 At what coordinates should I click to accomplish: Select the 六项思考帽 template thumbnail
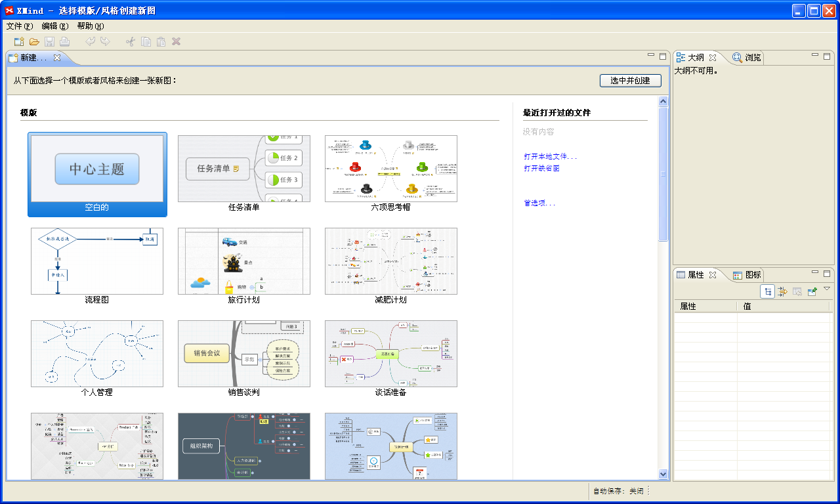click(390, 168)
